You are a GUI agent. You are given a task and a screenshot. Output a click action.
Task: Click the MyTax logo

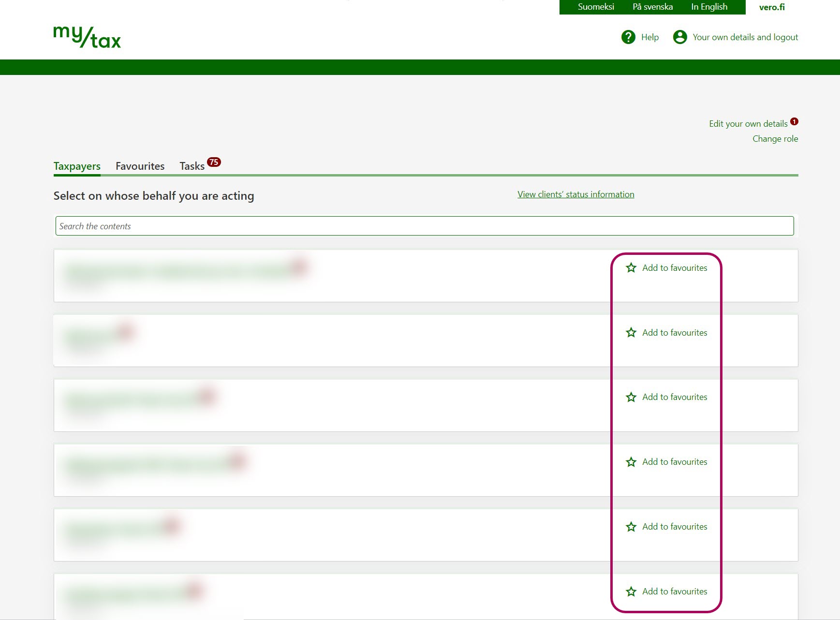pos(87,37)
